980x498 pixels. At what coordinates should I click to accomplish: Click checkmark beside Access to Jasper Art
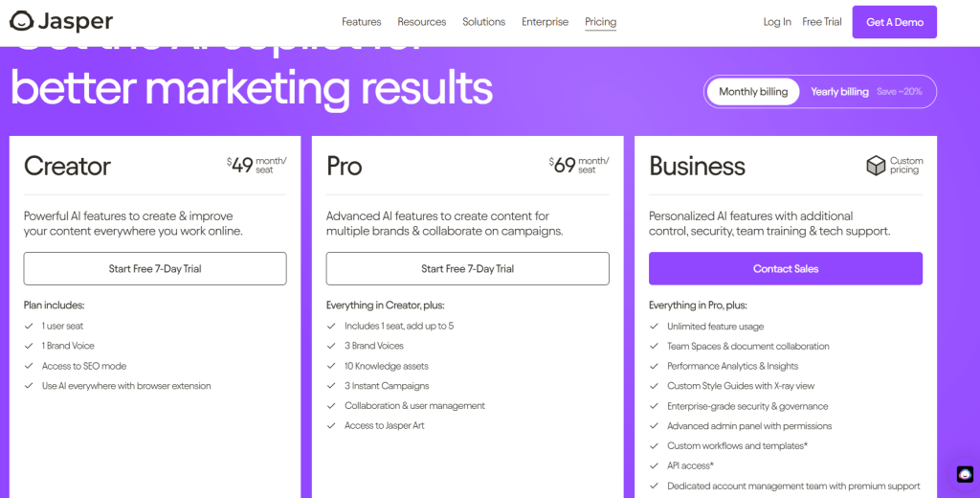click(x=331, y=426)
